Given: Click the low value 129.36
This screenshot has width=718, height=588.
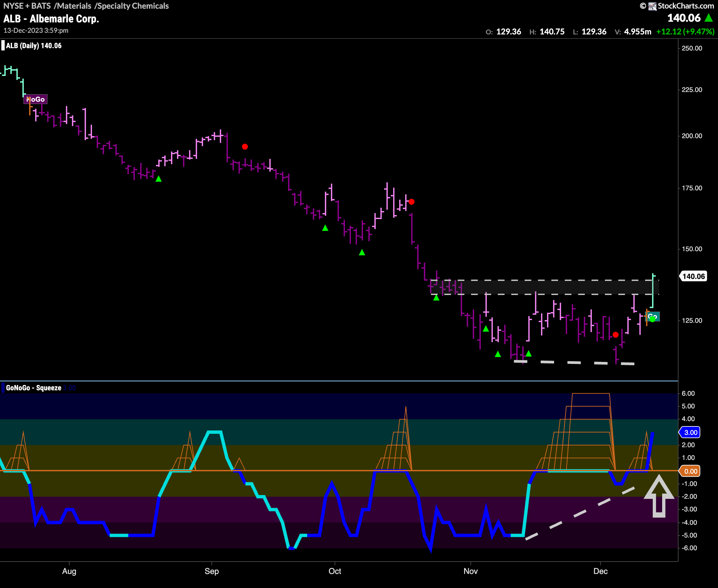Looking at the screenshot, I should (x=594, y=32).
